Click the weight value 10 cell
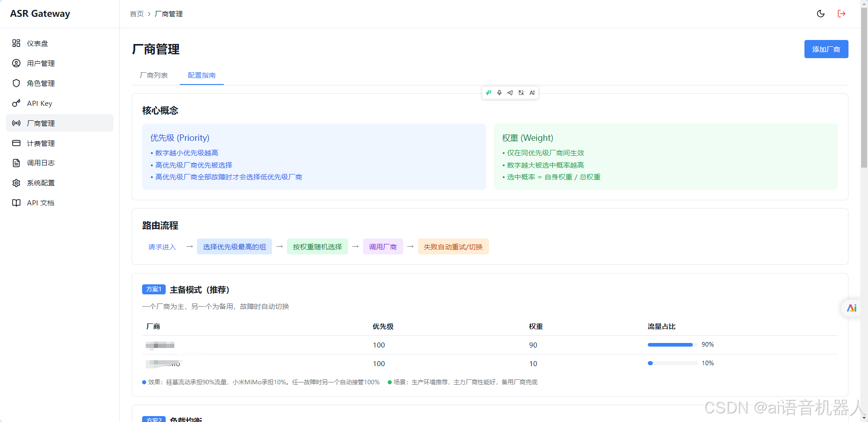 click(x=533, y=364)
